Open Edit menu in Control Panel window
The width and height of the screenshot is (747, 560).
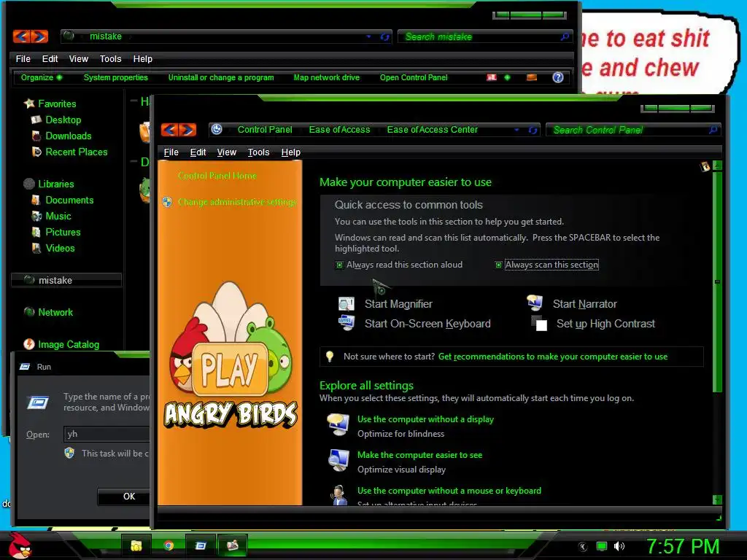198,152
